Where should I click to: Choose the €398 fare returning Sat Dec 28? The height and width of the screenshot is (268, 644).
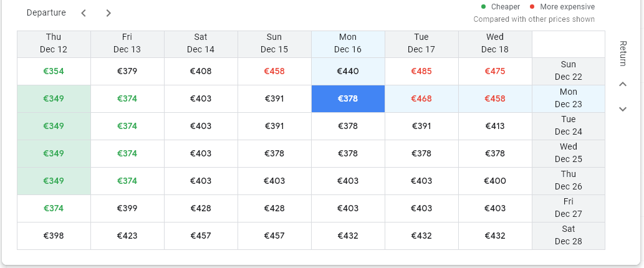tap(54, 236)
